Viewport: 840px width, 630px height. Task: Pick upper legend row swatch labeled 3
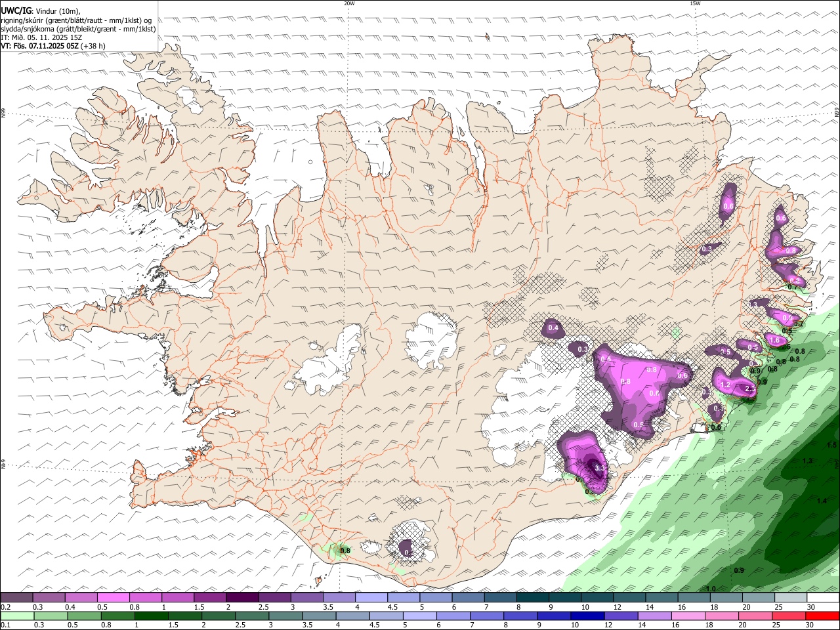(x=306, y=598)
